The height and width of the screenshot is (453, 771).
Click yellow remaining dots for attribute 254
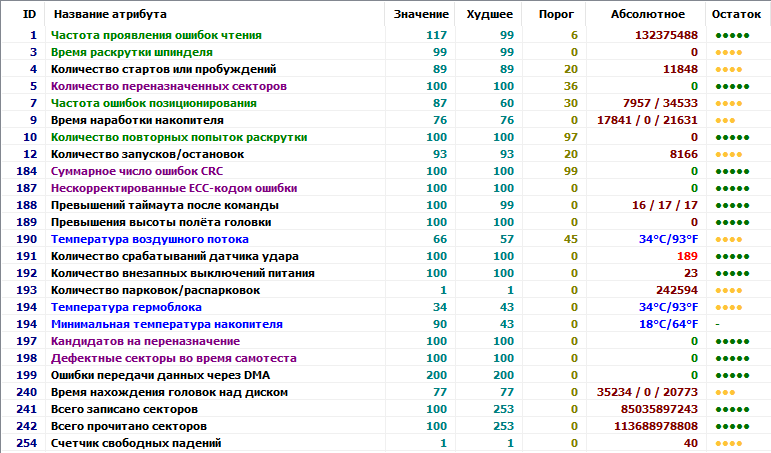coord(729,444)
